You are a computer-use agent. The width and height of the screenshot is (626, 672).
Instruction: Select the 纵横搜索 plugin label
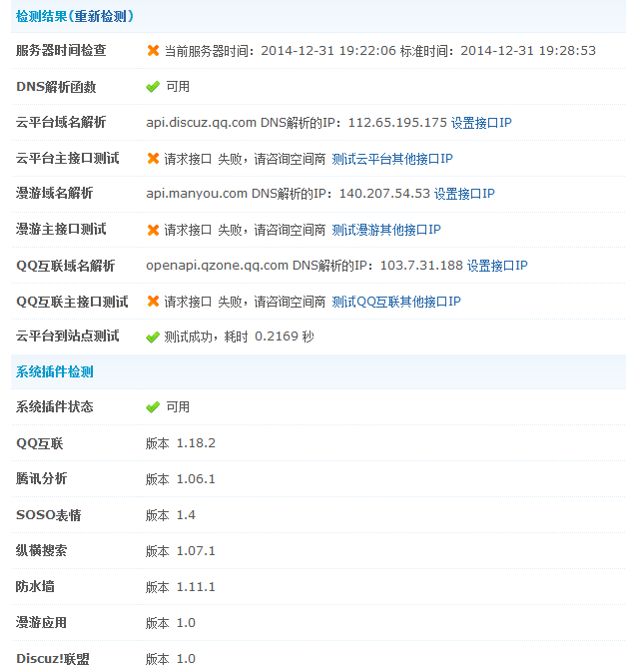coord(41,551)
